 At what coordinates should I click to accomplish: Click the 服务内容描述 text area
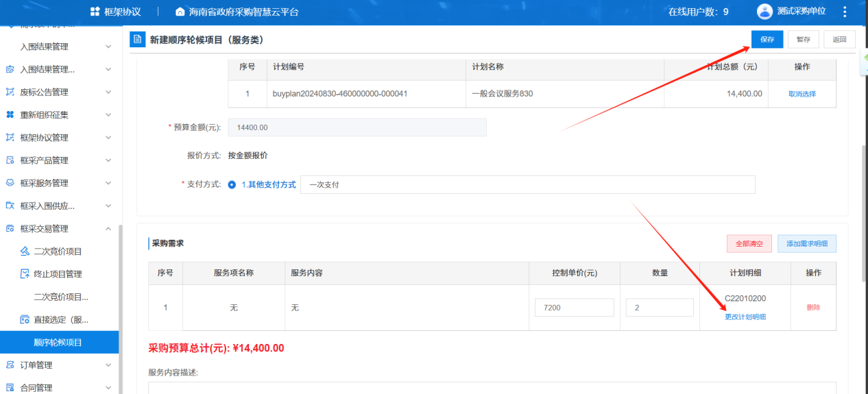click(x=492, y=388)
